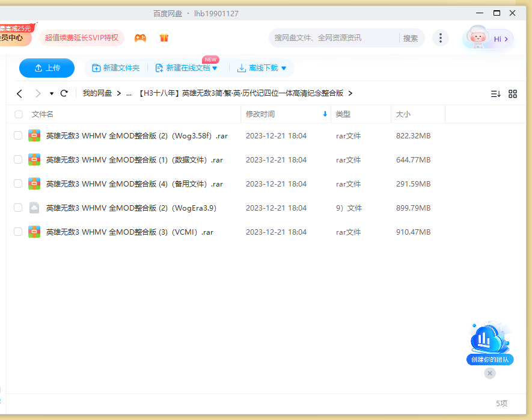Check the 数据文件 rar file checkbox
Screen dimensions: 532x420
pyautogui.click(x=18, y=159)
